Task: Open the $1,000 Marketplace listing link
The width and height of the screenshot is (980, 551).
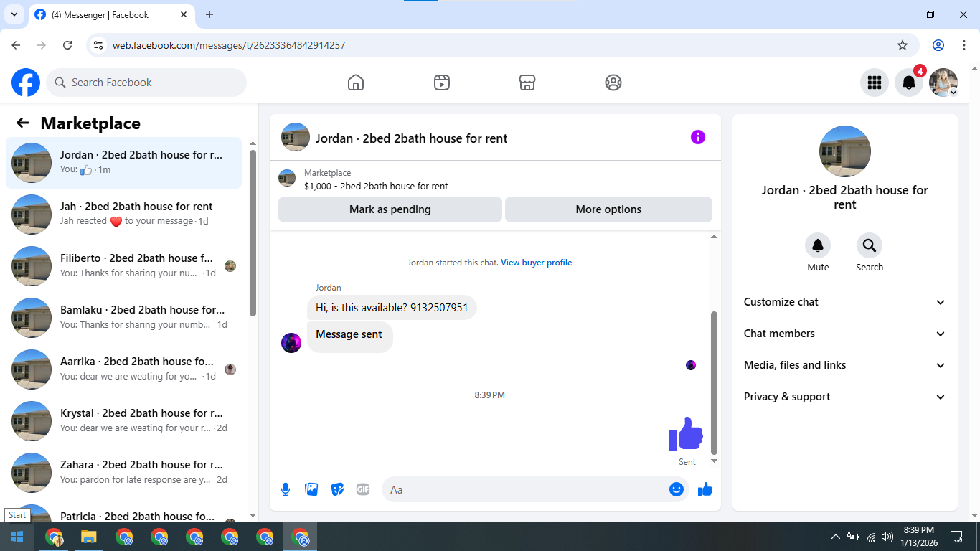Action: 376,186
